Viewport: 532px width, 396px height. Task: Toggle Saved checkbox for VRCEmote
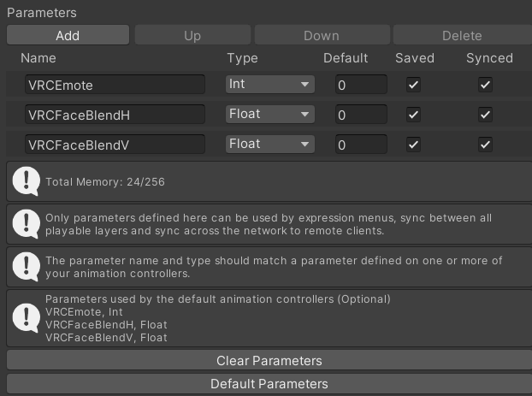click(414, 85)
